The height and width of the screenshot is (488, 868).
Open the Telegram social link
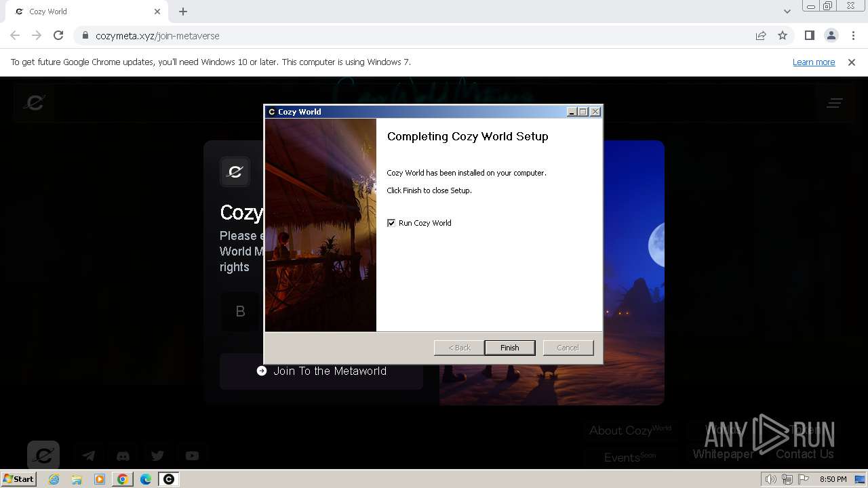(x=89, y=456)
